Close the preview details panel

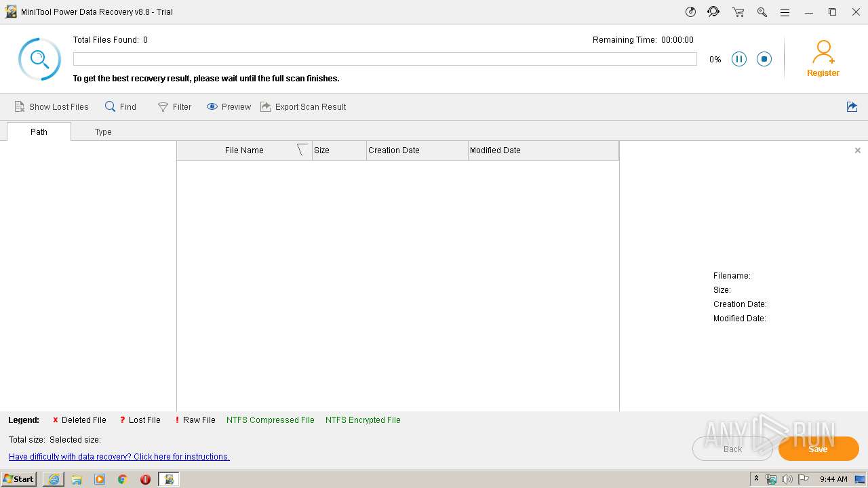pos(858,150)
